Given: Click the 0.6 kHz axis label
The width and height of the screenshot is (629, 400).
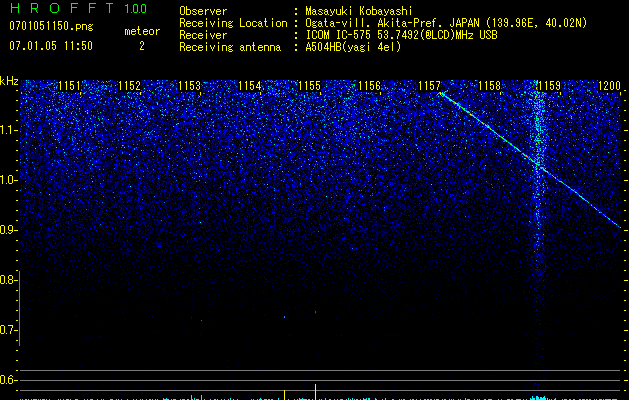Looking at the screenshot, I should 7,380.
